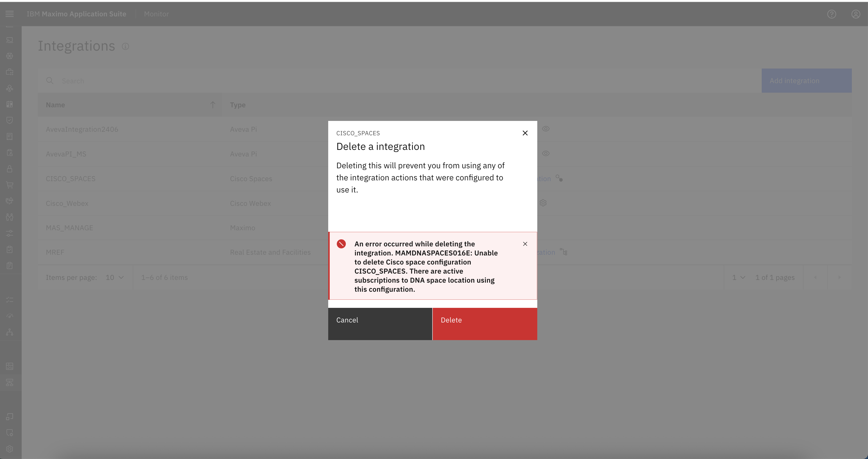
Task: Sort by Name column arrow
Action: 213,105
